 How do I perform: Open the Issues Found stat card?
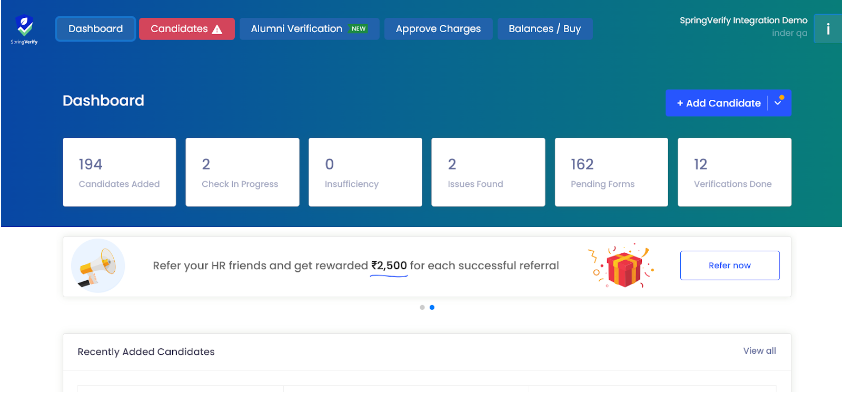tap(488, 172)
